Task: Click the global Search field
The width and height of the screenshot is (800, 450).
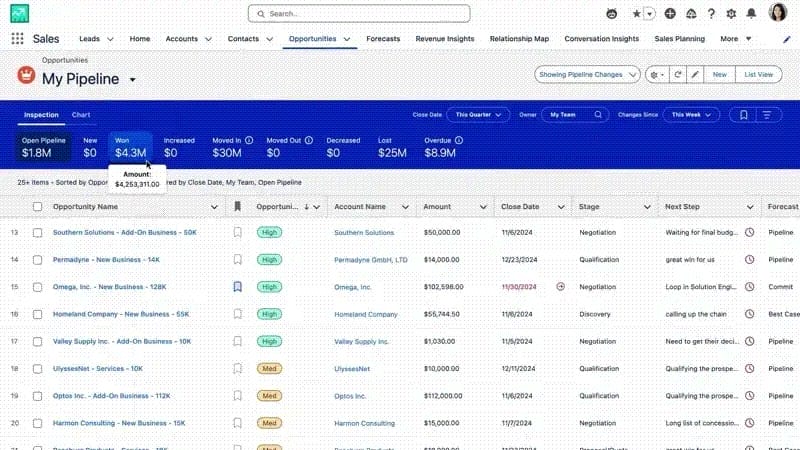Action: coord(359,14)
